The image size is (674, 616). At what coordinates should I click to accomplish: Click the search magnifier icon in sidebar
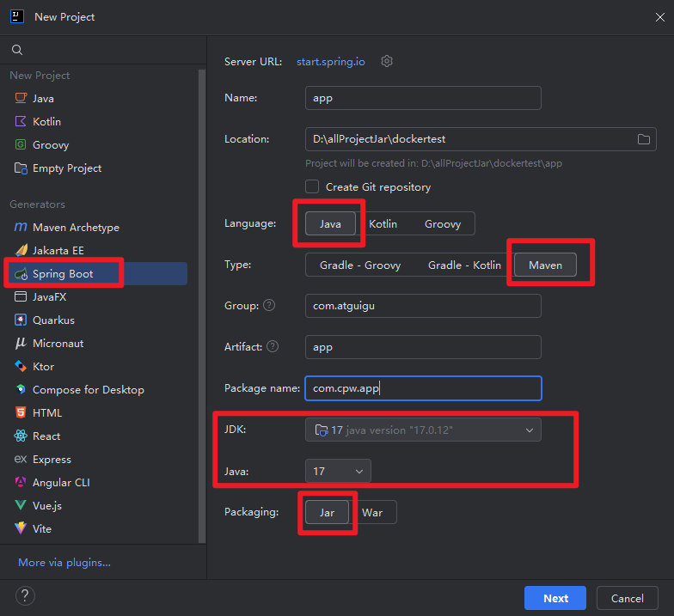(17, 50)
